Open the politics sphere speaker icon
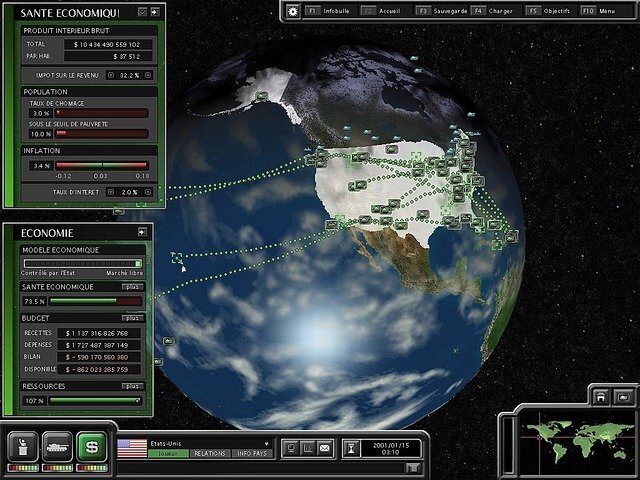This screenshot has width=640, height=480. point(23,447)
